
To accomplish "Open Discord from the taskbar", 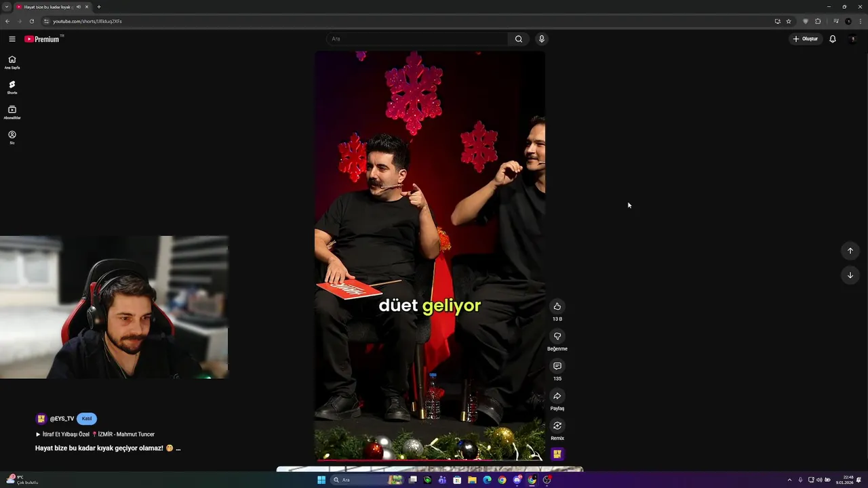I will coord(517,480).
